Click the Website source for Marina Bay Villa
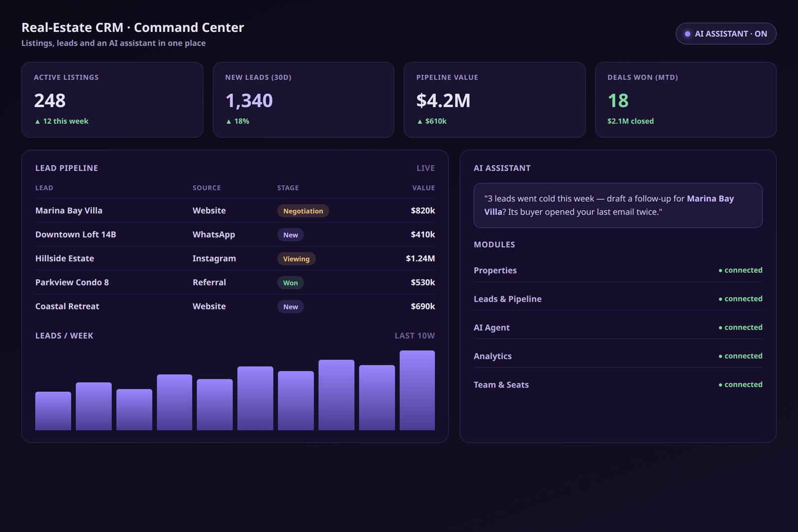Screen dimensions: 798x532 click(x=209, y=210)
